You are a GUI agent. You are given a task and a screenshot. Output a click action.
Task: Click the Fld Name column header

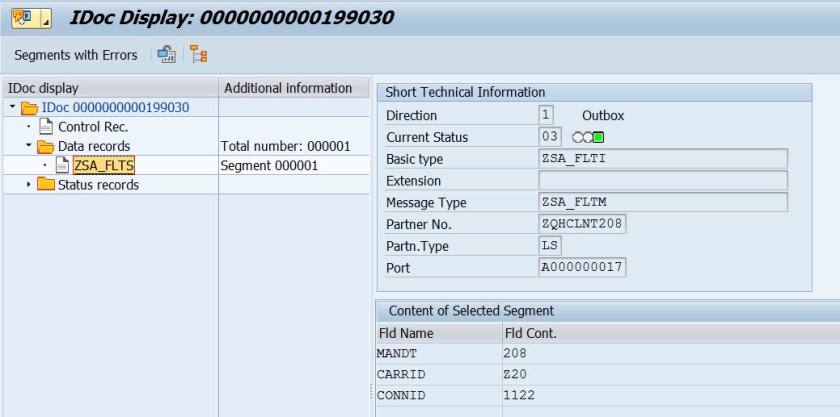pyautogui.click(x=439, y=333)
